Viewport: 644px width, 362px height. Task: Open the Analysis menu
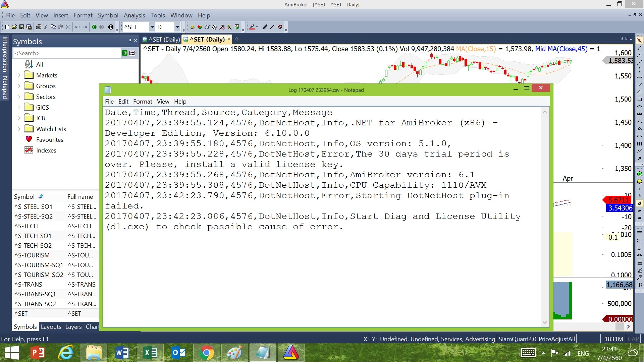click(x=134, y=15)
